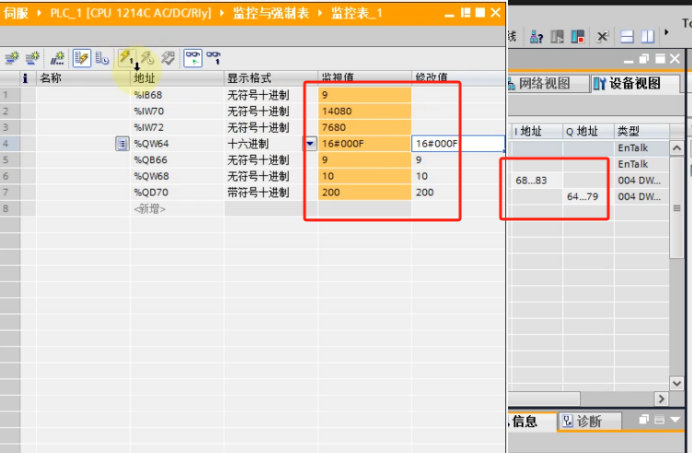Click the 监控表_1 breadcrumb item

(357, 13)
